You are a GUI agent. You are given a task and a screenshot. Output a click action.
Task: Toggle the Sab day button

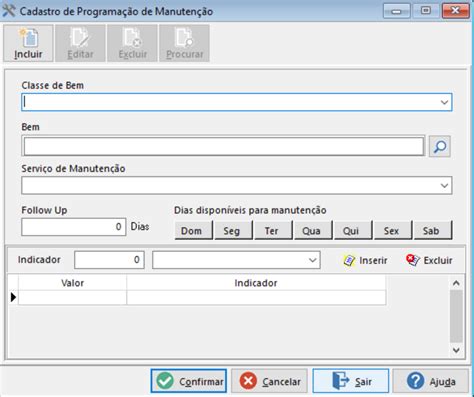click(433, 231)
